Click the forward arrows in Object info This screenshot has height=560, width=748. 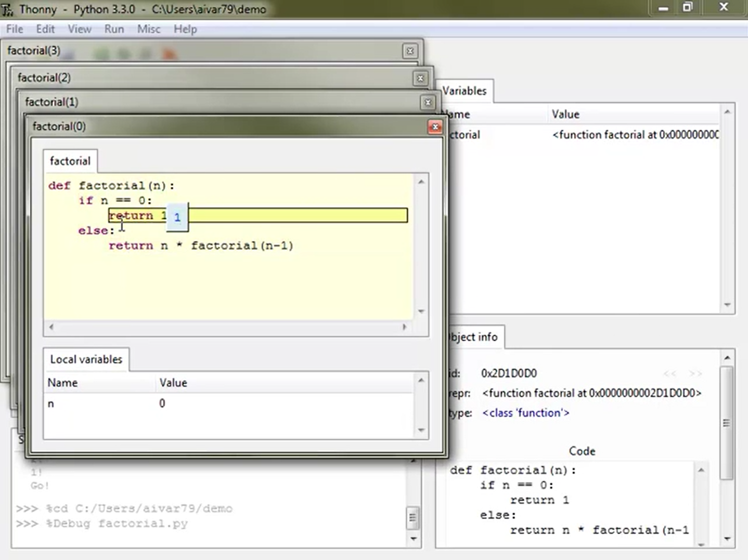pyautogui.click(x=695, y=373)
